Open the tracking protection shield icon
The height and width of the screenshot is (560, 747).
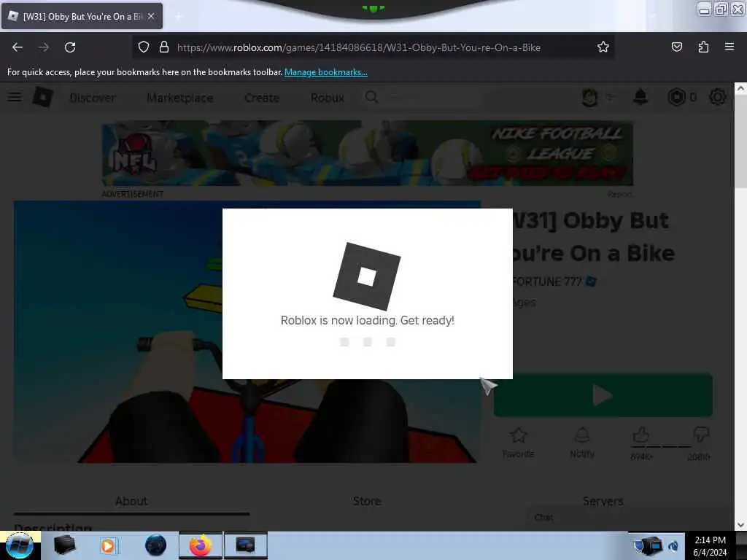click(x=144, y=47)
